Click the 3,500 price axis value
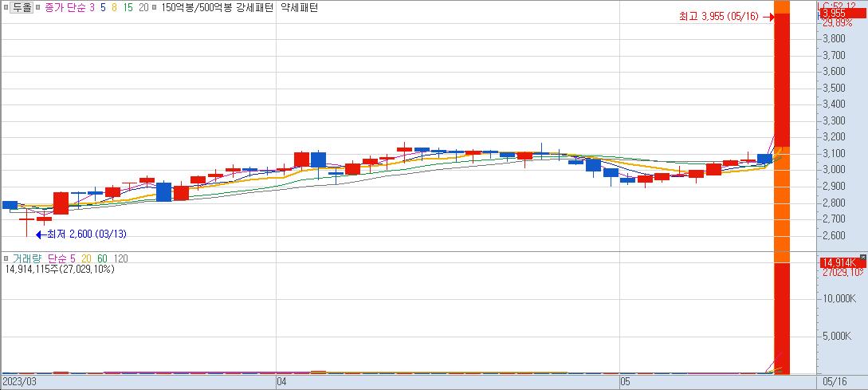This screenshot has height=390, width=868. 834,88
